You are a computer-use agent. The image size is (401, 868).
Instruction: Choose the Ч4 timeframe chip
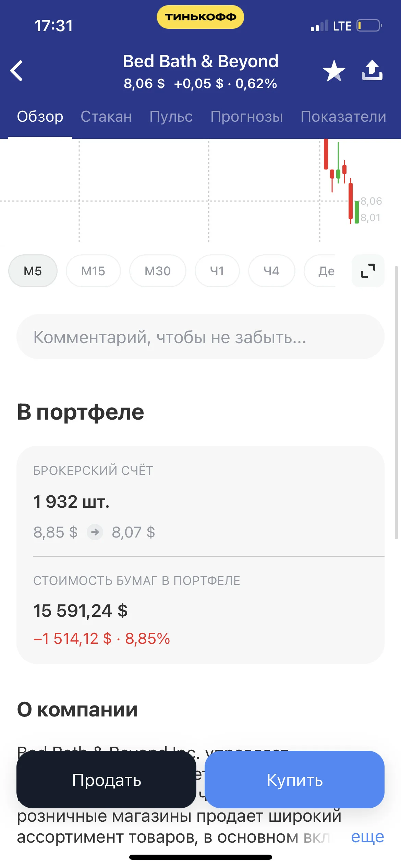pyautogui.click(x=271, y=271)
